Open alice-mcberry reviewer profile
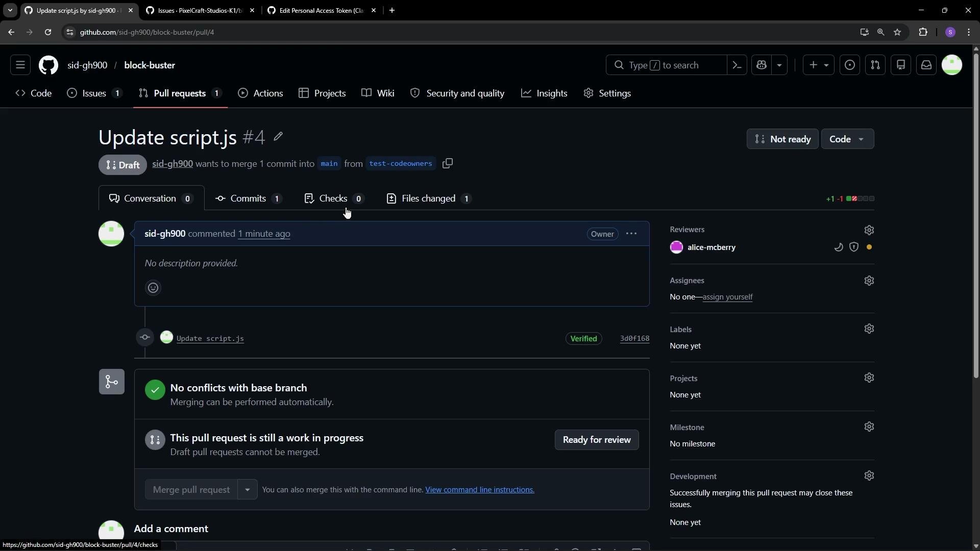This screenshot has height=551, width=980. click(712, 247)
